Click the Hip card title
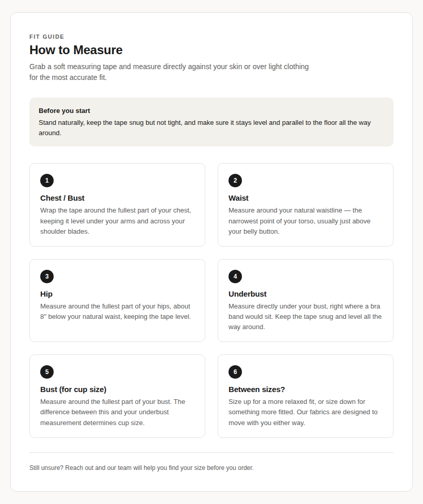 click(x=46, y=294)
